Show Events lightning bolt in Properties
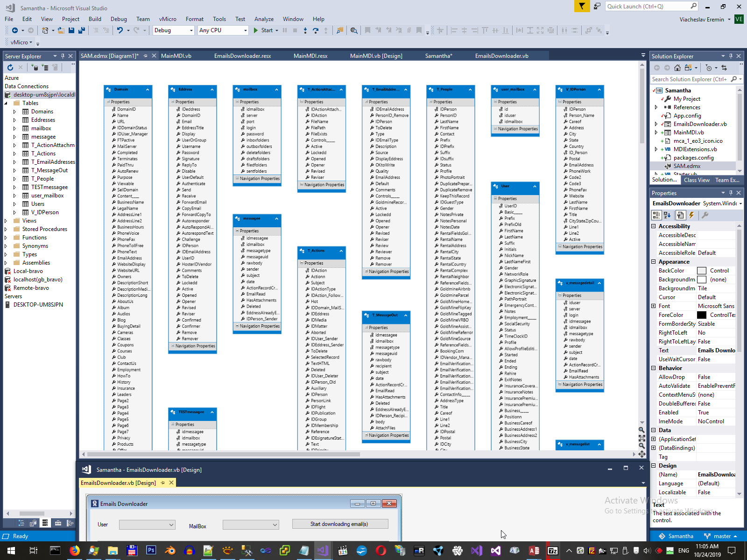The height and width of the screenshot is (560, 747). click(x=691, y=215)
